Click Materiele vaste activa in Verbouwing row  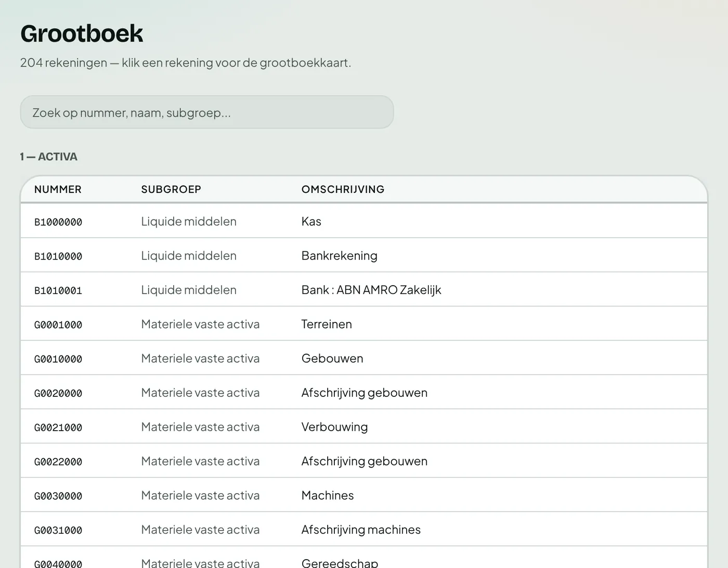point(200,427)
